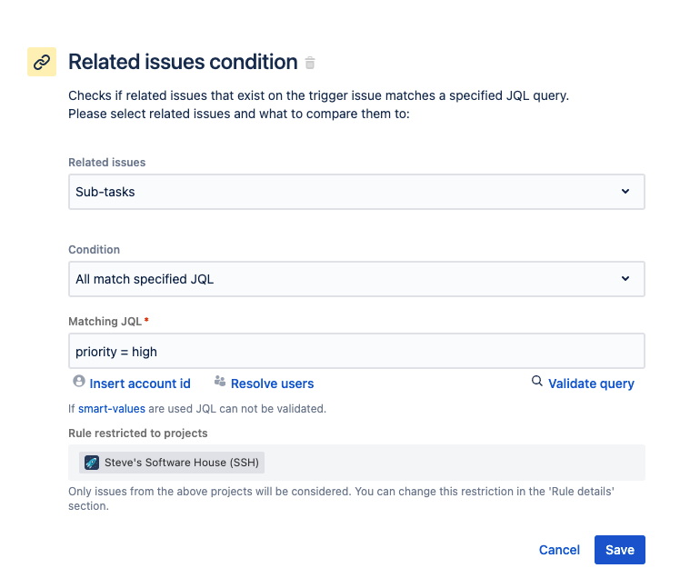Delete condition via trash can icon
This screenshot has width=700, height=588.
pos(310,63)
